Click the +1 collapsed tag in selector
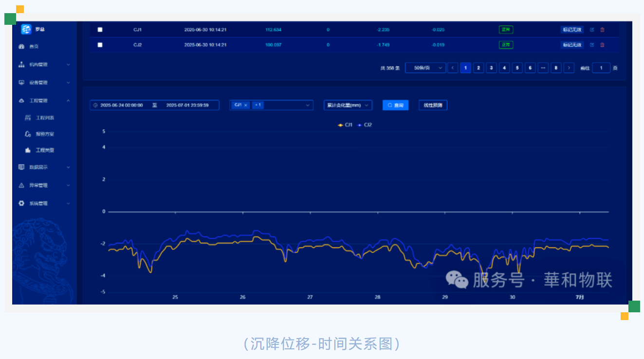The width and height of the screenshot is (644, 359). (x=258, y=105)
